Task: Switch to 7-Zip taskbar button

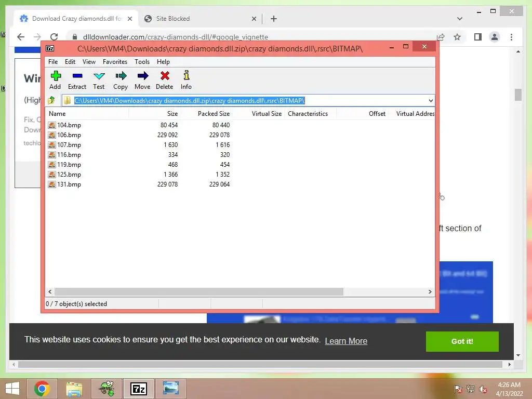Action: [139, 389]
